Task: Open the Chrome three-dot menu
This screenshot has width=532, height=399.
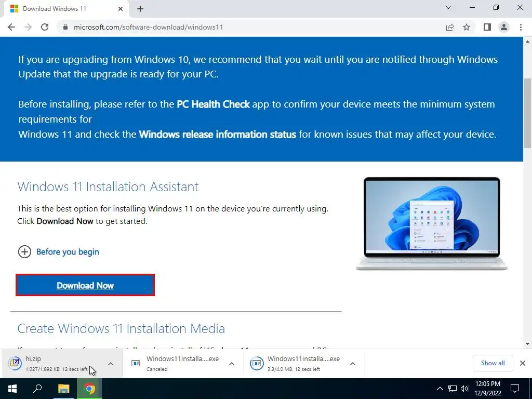Action: click(x=521, y=27)
